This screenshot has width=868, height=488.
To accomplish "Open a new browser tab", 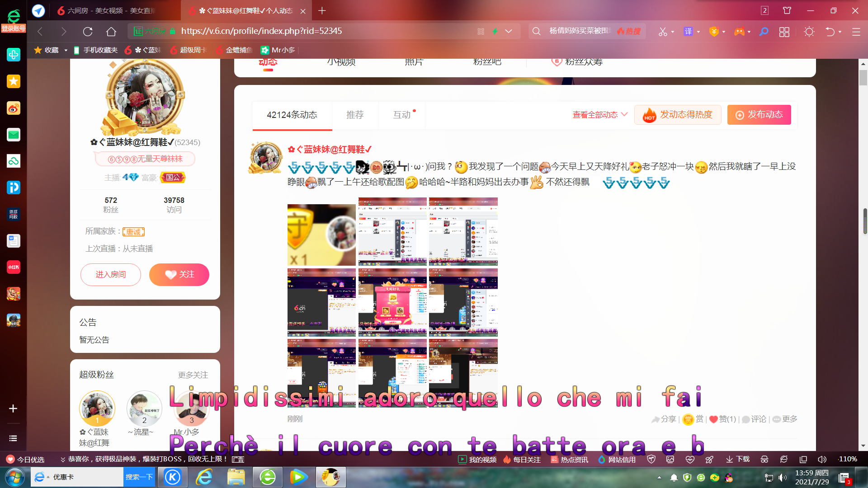I will [x=322, y=10].
